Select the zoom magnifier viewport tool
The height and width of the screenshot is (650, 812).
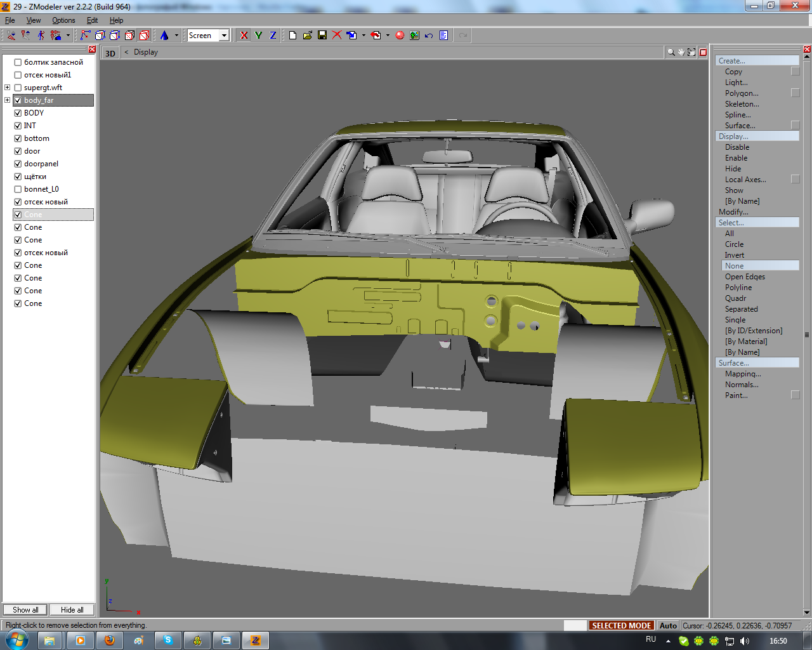671,52
